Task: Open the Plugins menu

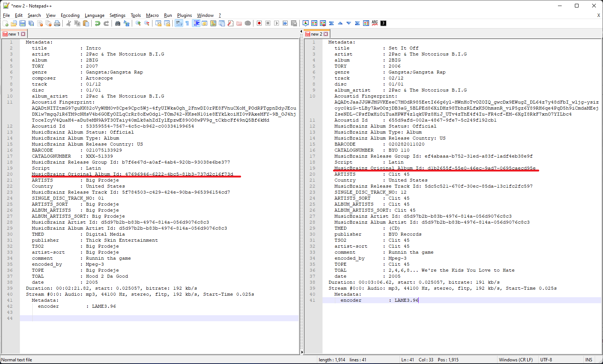Action: tap(184, 15)
